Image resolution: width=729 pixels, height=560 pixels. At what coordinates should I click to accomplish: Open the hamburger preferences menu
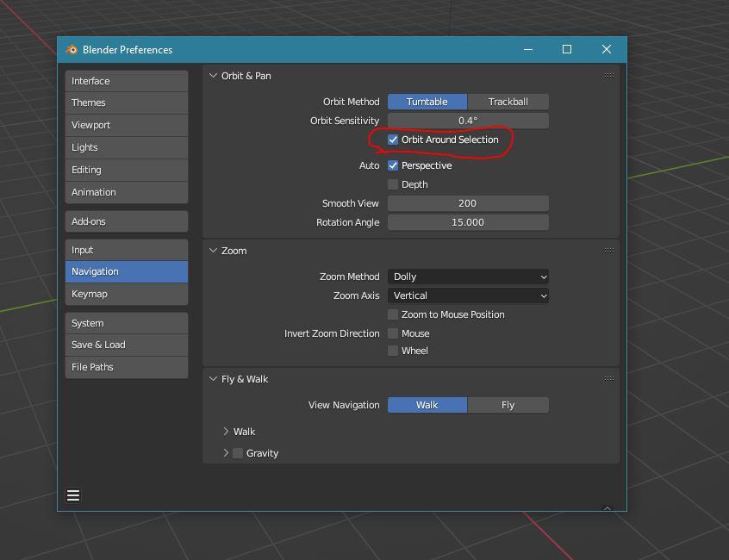(x=73, y=495)
